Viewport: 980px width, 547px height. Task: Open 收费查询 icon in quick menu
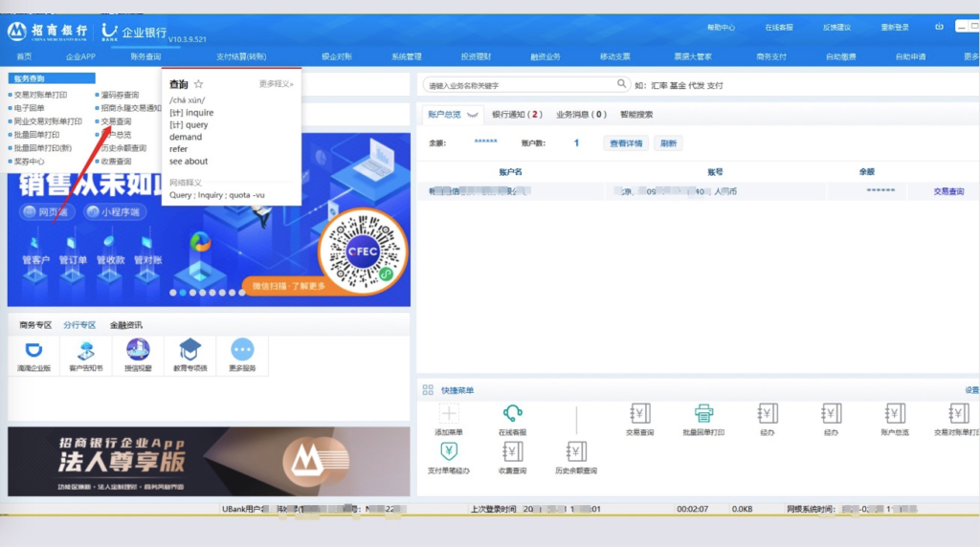click(x=513, y=451)
